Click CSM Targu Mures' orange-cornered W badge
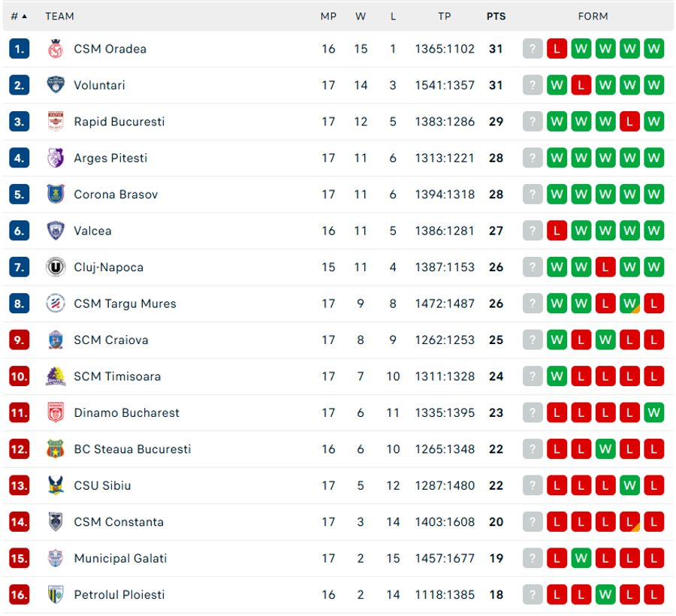Image resolution: width=676 pixels, height=616 pixels. click(629, 303)
